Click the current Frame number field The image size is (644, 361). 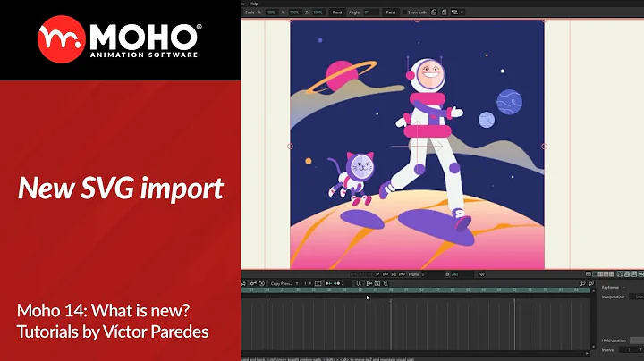coord(433,274)
